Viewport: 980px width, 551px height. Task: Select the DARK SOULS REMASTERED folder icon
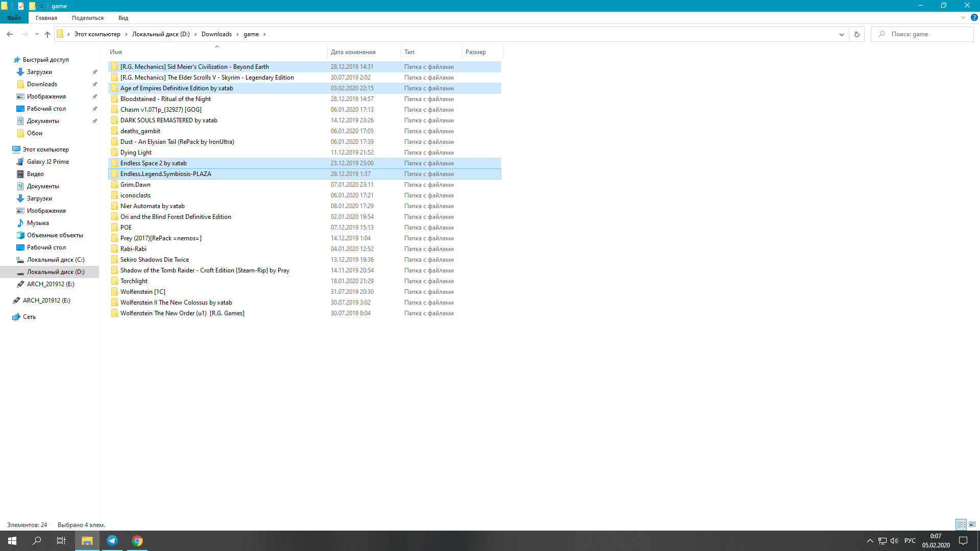tap(114, 120)
